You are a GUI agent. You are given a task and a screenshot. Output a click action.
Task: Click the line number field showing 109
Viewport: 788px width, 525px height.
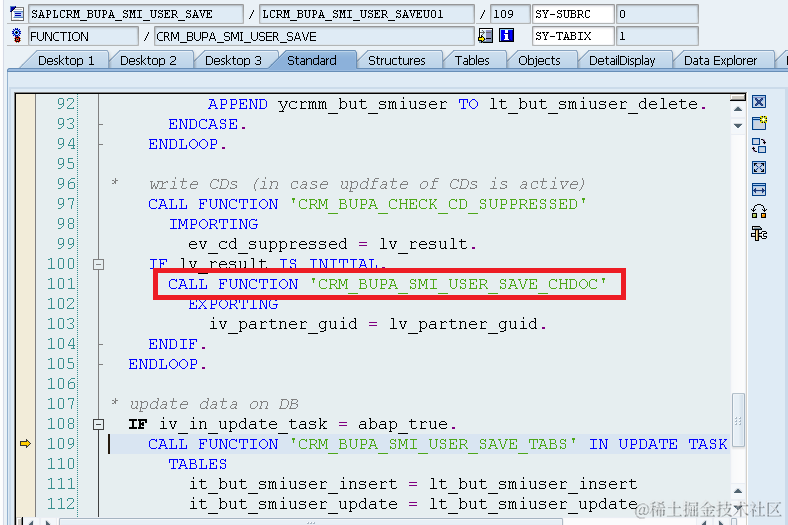[510, 14]
